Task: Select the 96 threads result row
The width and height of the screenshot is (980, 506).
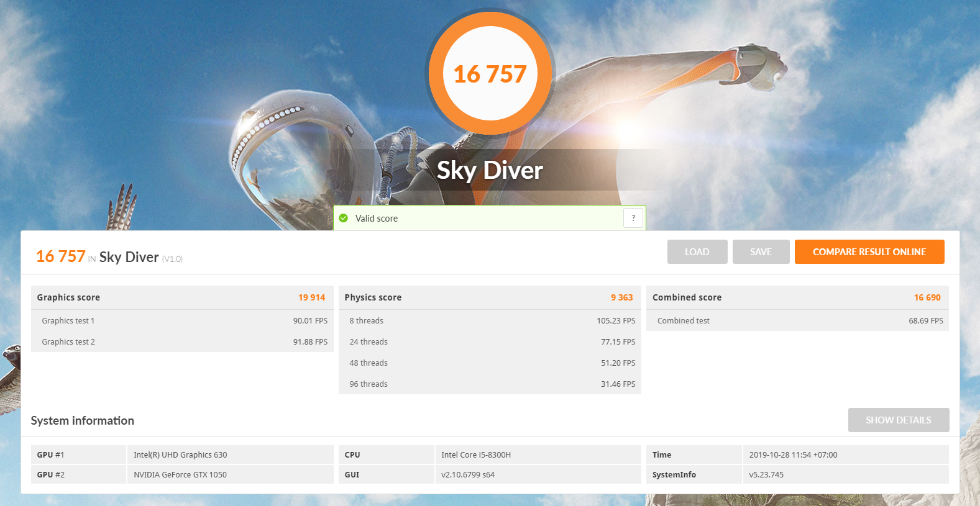Action: (489, 384)
